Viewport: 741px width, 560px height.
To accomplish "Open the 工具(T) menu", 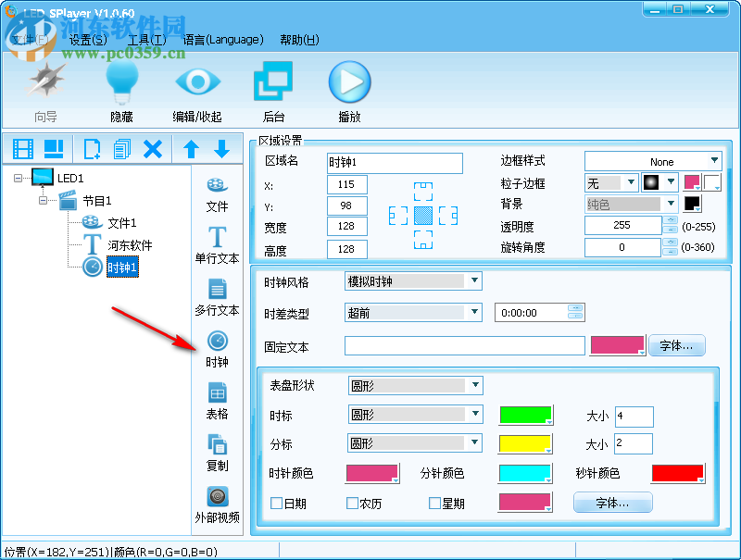I will pos(145,40).
